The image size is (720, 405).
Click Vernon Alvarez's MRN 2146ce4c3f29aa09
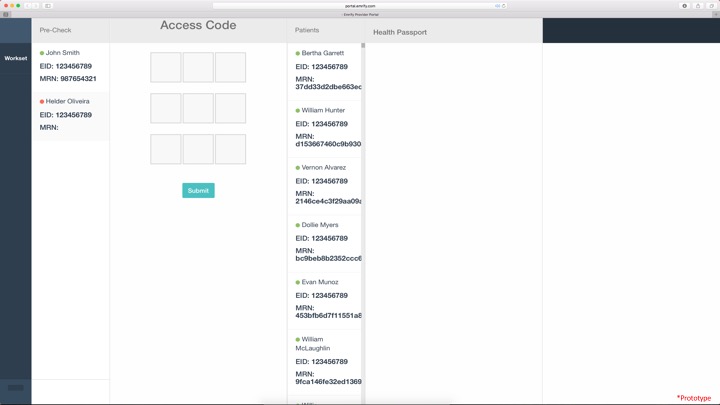pyautogui.click(x=328, y=197)
